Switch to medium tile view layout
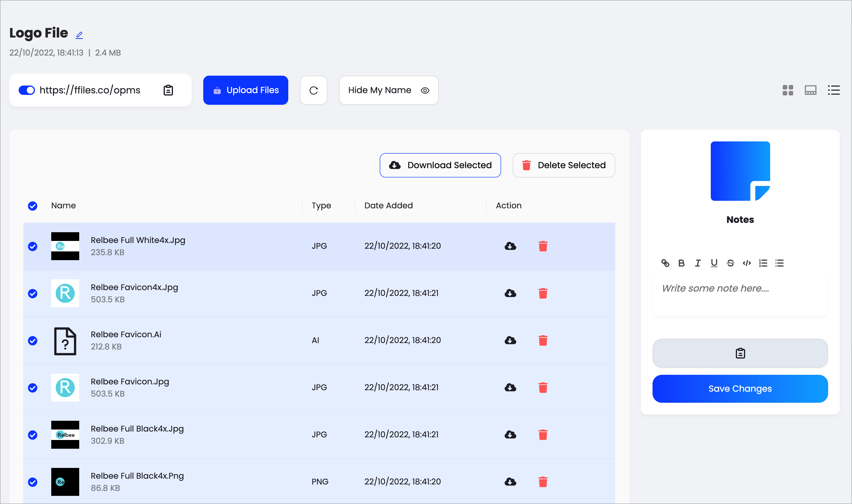 pyautogui.click(x=811, y=90)
